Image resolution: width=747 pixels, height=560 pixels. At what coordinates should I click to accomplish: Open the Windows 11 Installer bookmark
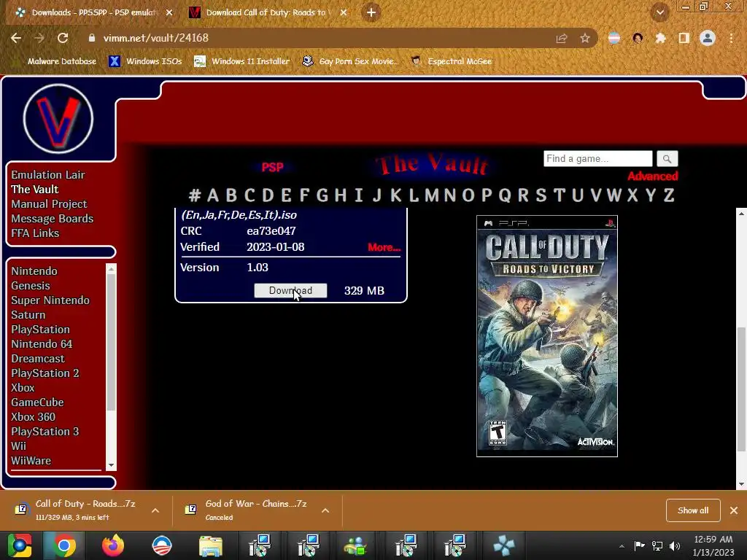(242, 61)
